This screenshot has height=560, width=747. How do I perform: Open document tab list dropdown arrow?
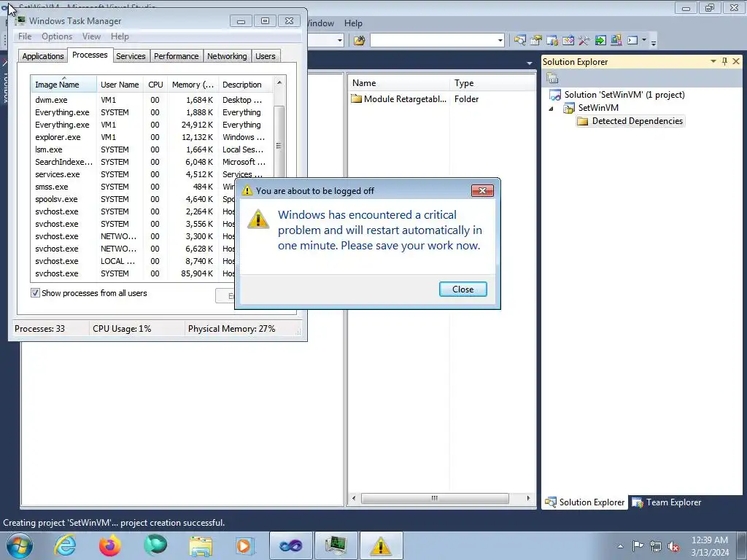530,63
